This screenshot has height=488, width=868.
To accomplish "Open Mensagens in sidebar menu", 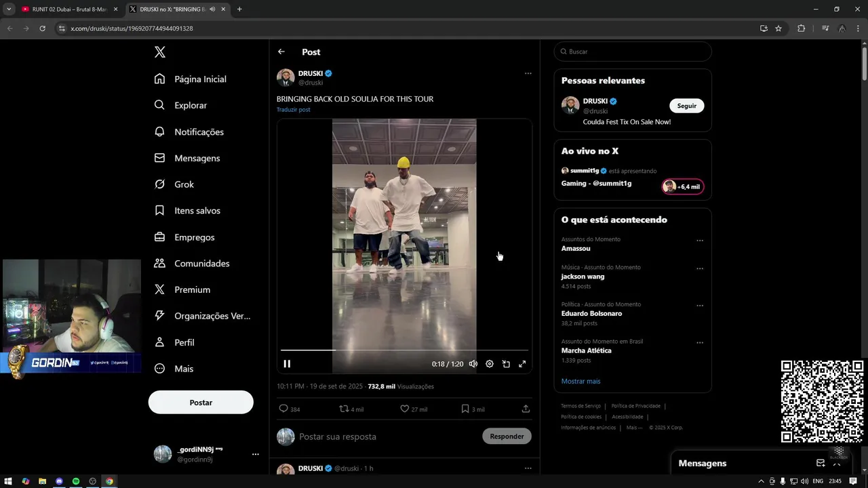I will click(x=187, y=158).
